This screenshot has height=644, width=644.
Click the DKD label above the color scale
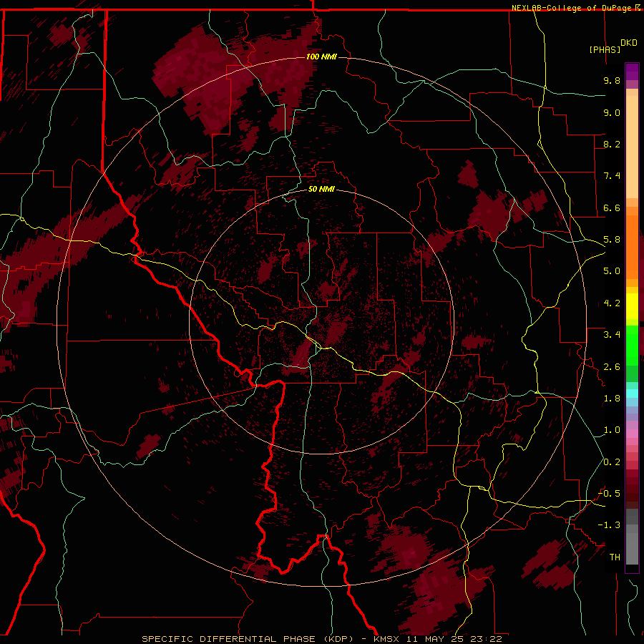coord(629,43)
